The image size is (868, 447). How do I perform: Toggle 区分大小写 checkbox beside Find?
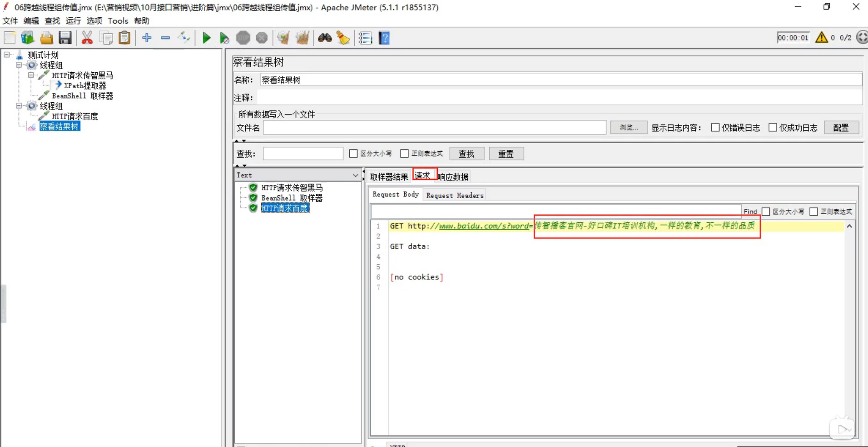point(766,212)
